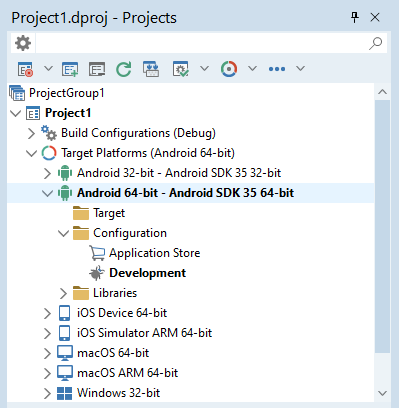
Task: Click the scrollbar up arrow
Action: click(x=383, y=92)
